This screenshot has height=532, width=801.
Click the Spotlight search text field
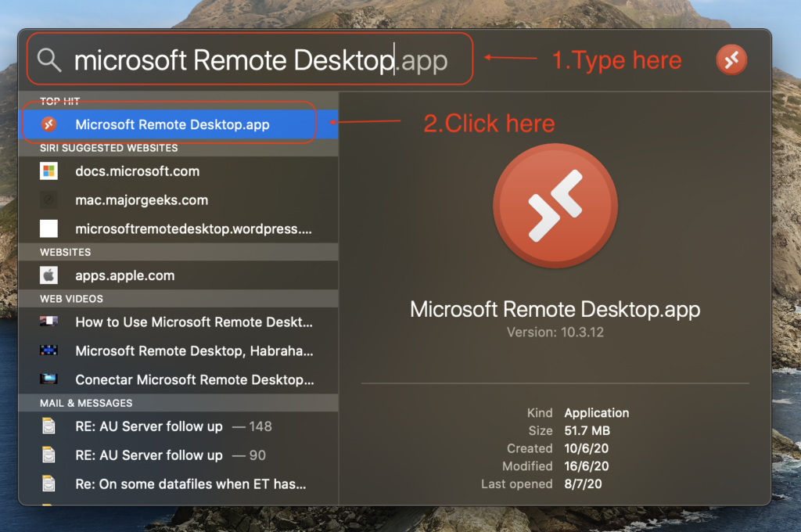pyautogui.click(x=260, y=60)
